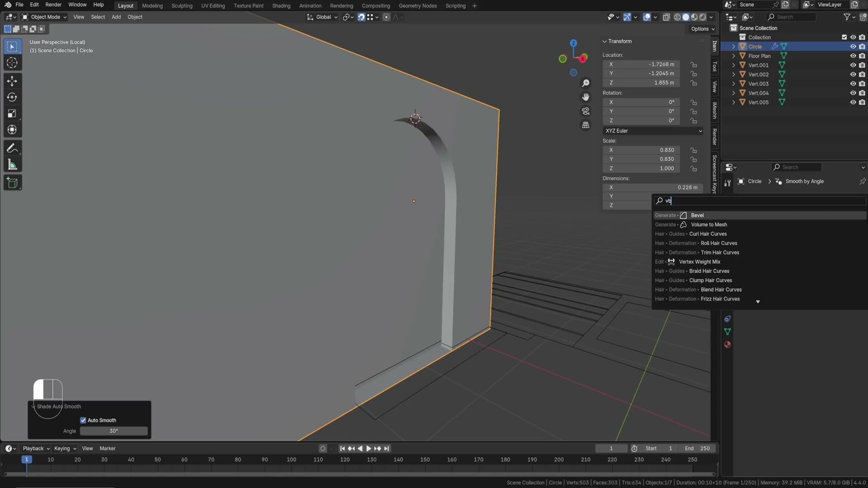The width and height of the screenshot is (868, 488).
Task: Open the Material properties tab icon
Action: coord(727,345)
